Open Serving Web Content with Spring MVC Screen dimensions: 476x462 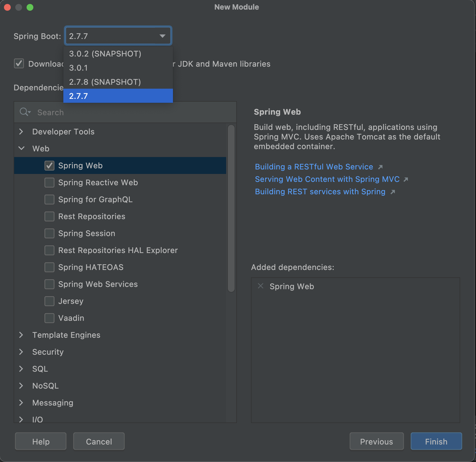(x=327, y=179)
